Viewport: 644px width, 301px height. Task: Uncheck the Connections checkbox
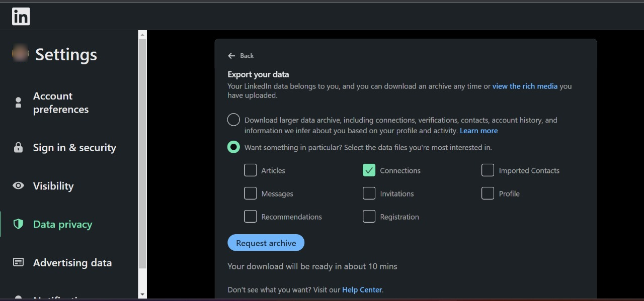[369, 170]
